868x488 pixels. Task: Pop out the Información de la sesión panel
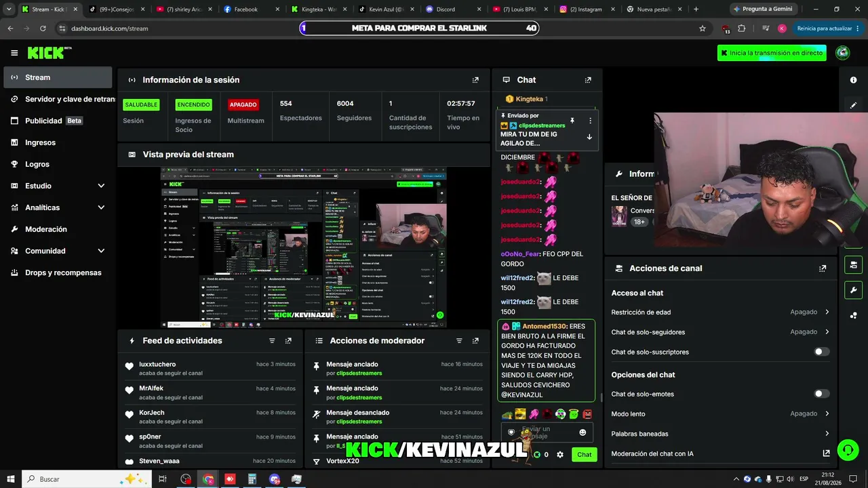(475, 80)
